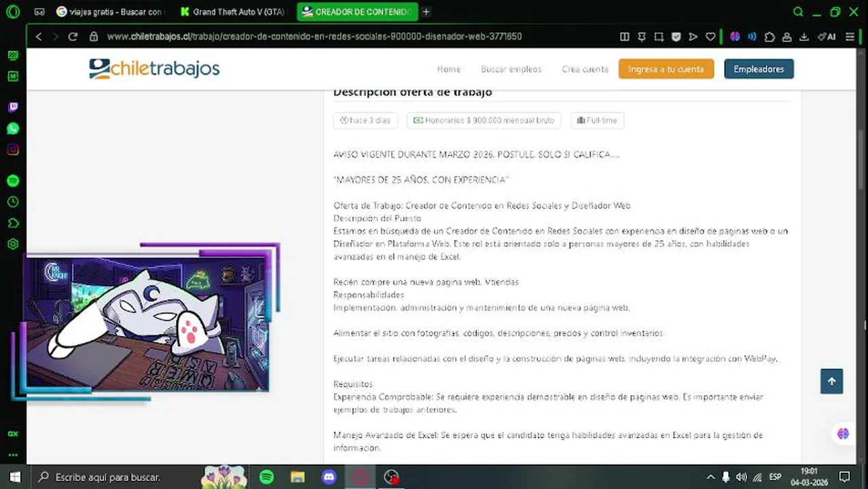The height and width of the screenshot is (489, 868).
Task: Open the 'Buscar empleos' navigation link
Action: click(x=511, y=69)
